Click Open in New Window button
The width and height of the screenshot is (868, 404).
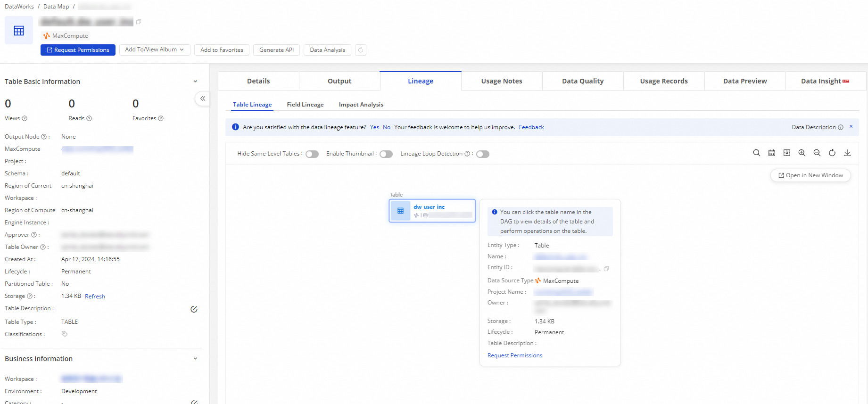click(810, 175)
